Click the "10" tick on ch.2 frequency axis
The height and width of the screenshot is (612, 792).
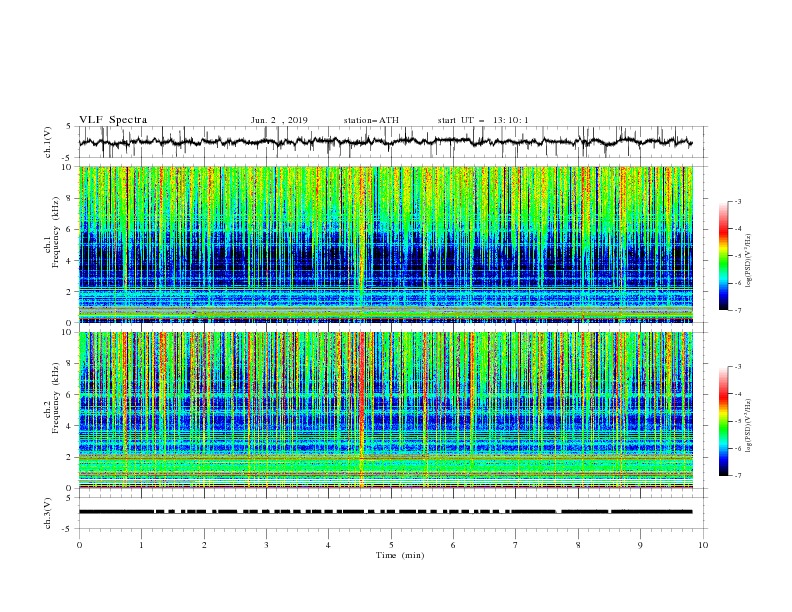[69, 332]
